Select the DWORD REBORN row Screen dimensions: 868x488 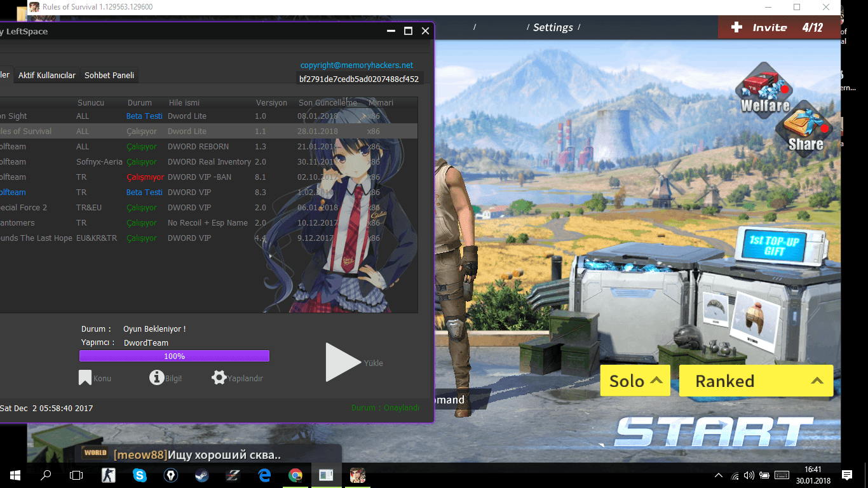pyautogui.click(x=208, y=146)
